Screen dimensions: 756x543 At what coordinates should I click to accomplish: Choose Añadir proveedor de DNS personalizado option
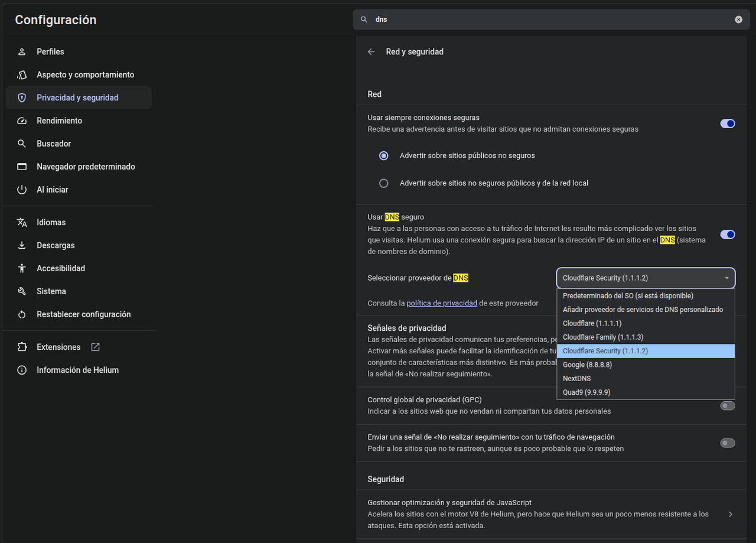[x=646, y=310]
